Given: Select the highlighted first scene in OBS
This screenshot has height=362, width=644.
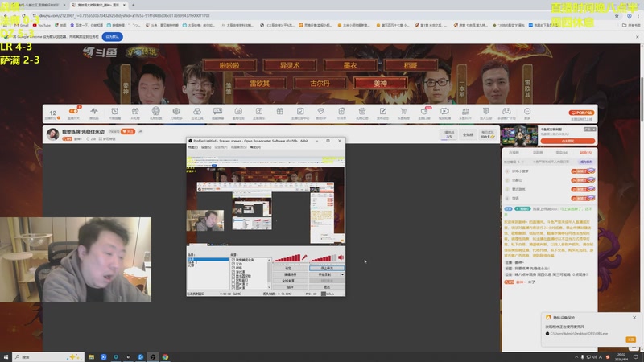Looking at the screenshot, I should click(208, 259).
